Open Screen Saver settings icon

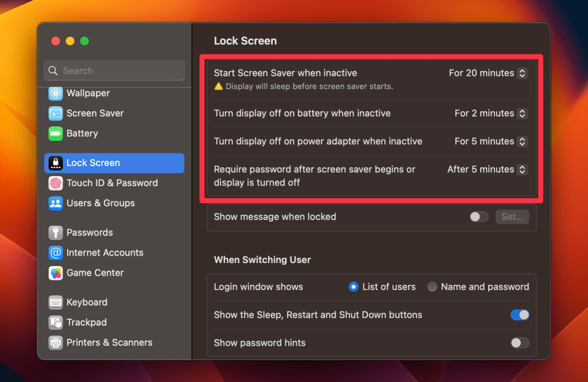pos(56,113)
